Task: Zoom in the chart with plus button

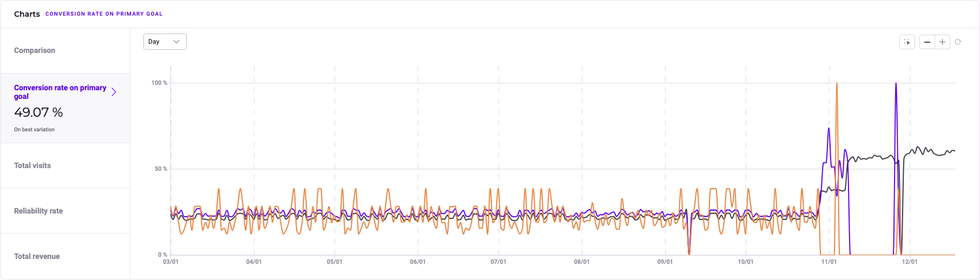Action: point(942,42)
